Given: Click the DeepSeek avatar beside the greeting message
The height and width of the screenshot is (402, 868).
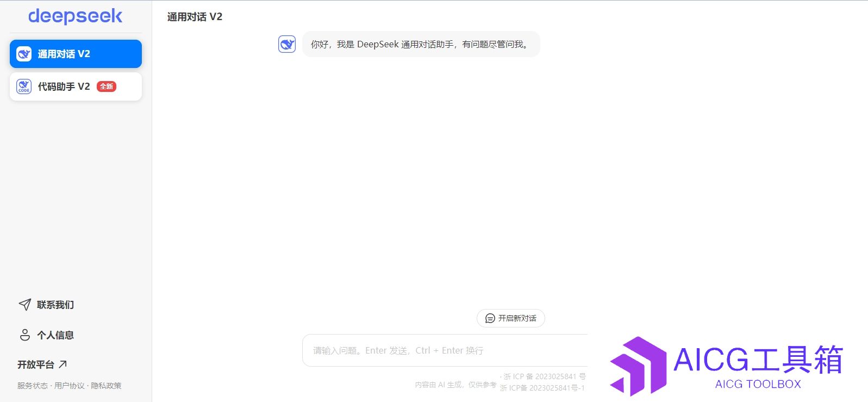Looking at the screenshot, I should pos(287,44).
